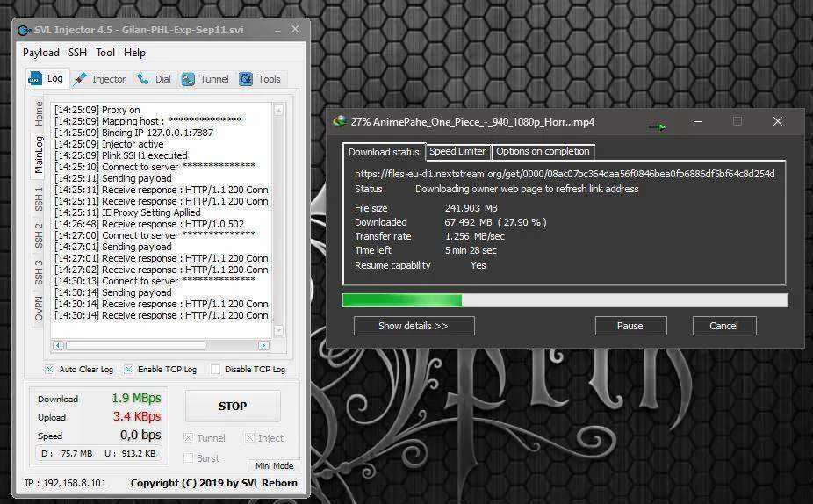Image resolution: width=813 pixels, height=504 pixels.
Task: Close the SVL Injector window
Action: click(296, 30)
